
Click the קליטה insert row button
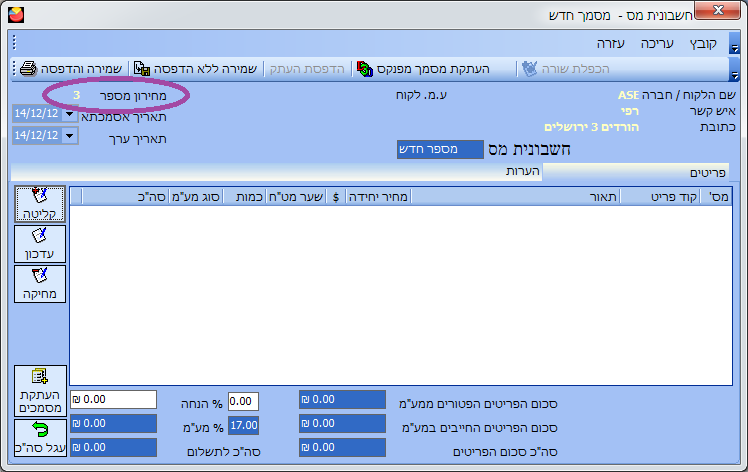40,204
